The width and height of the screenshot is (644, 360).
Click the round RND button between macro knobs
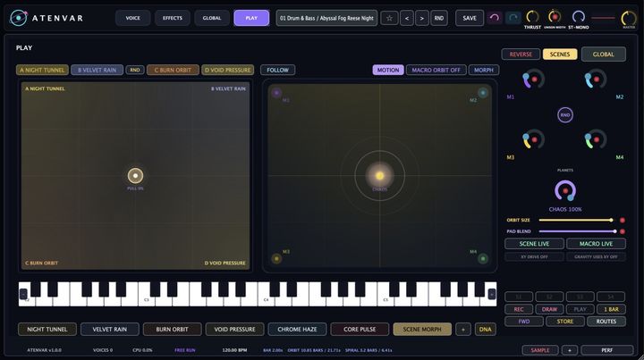point(565,115)
